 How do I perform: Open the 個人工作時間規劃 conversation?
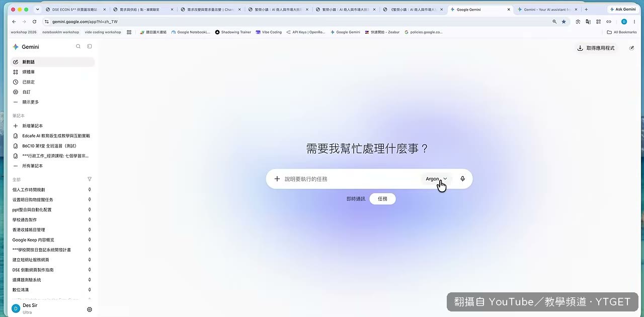29,190
